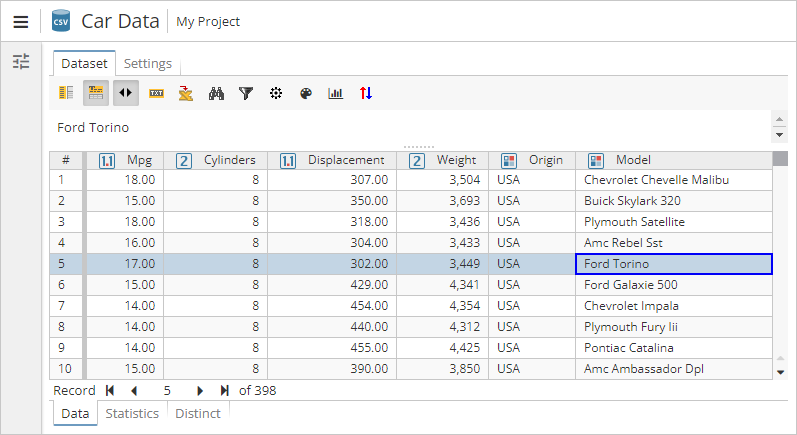Viewport: 797px width, 435px height.
Task: Switch to the Settings tab
Action: pyautogui.click(x=147, y=63)
